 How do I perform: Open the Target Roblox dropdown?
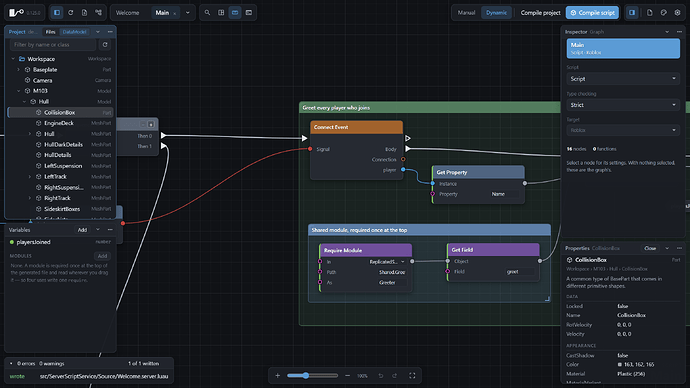(x=623, y=130)
